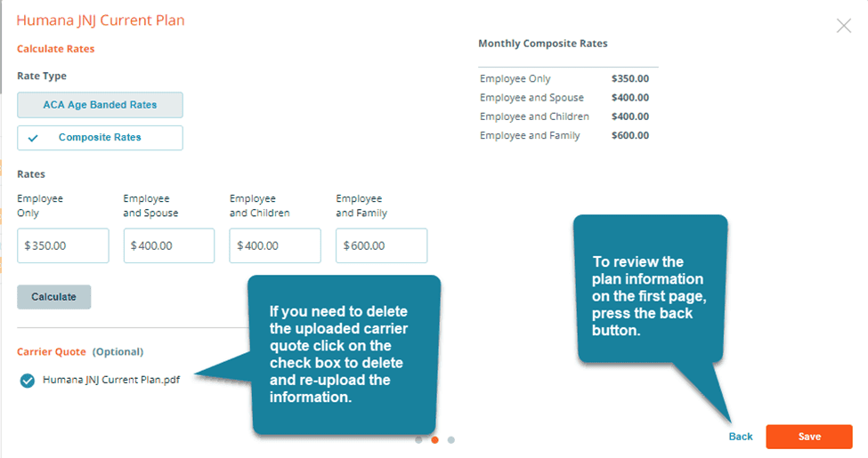
Task: Open Humana JNJ Current Plan.pdf file
Action: 111,380
